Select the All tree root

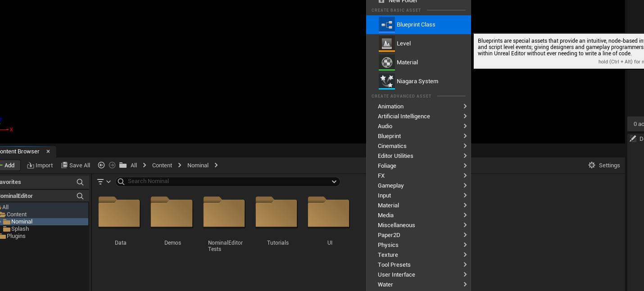point(44,207)
